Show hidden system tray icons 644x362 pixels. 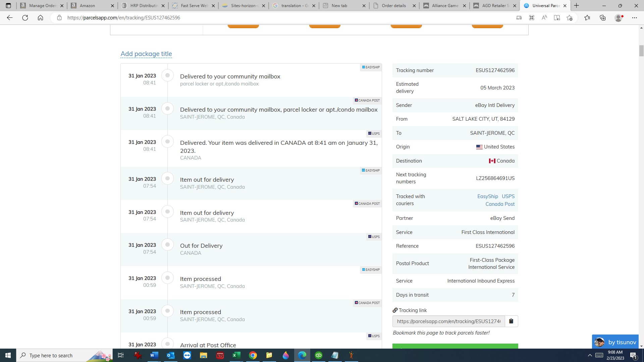(590, 355)
